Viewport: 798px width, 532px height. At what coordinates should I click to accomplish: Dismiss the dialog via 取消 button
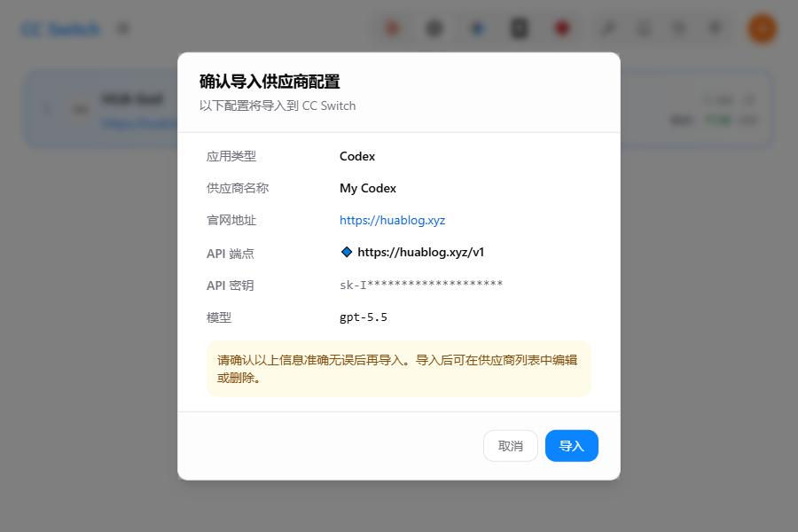[511, 446]
